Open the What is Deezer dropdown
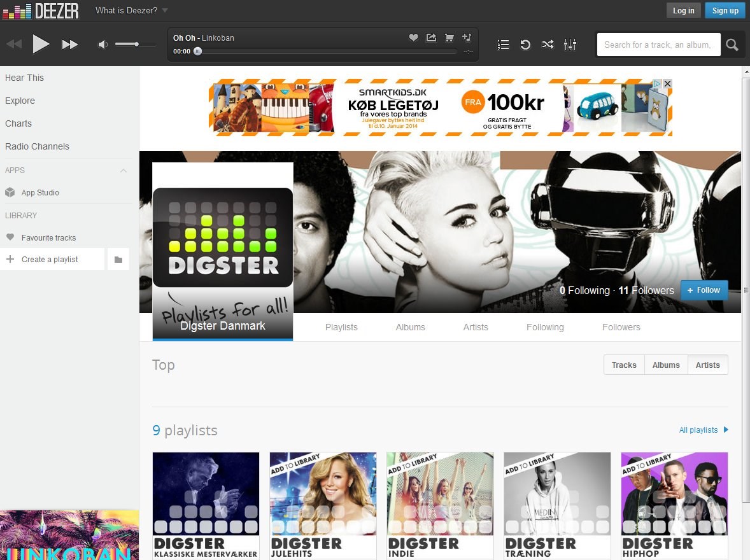Screen dimensions: 750x560 tap(132, 10)
